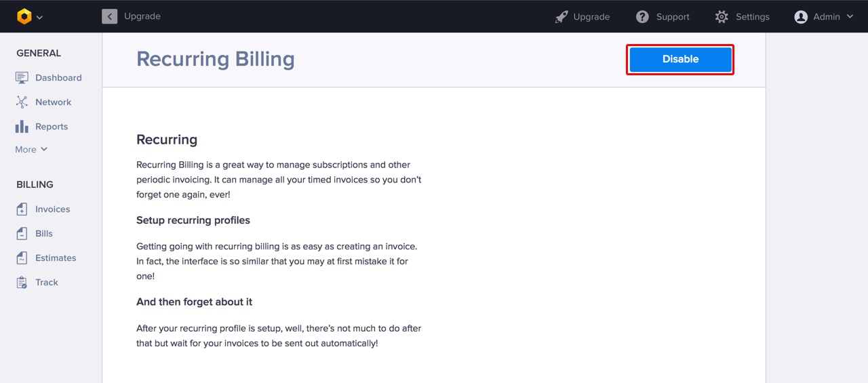Click the Dashboard monitor icon
868x383 pixels.
(22, 78)
